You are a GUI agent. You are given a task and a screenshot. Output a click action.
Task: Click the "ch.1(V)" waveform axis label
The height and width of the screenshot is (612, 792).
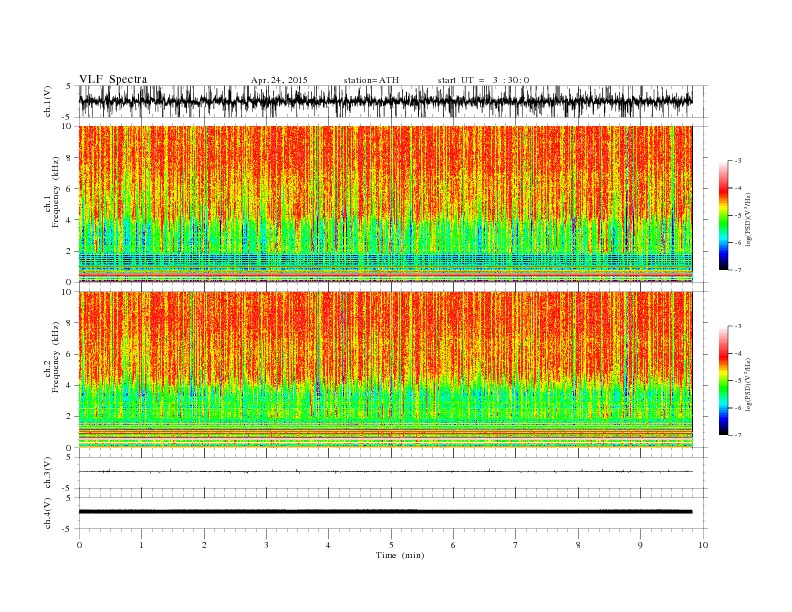click(48, 101)
